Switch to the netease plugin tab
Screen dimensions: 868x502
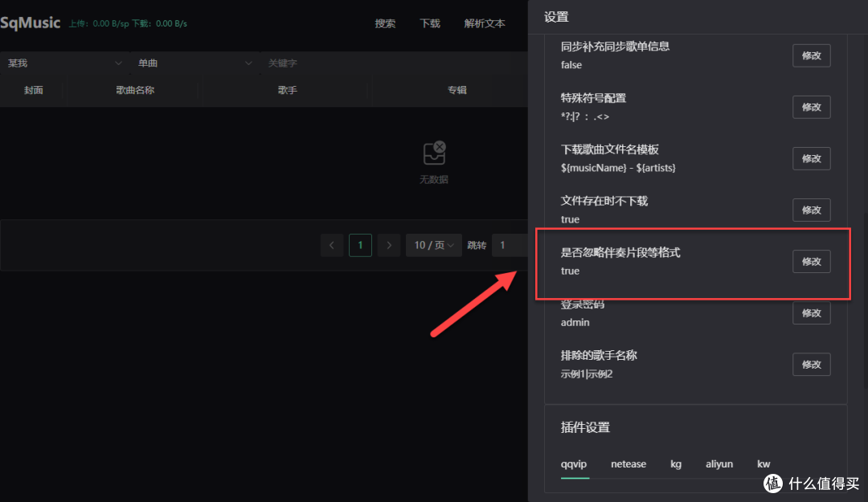(x=628, y=464)
